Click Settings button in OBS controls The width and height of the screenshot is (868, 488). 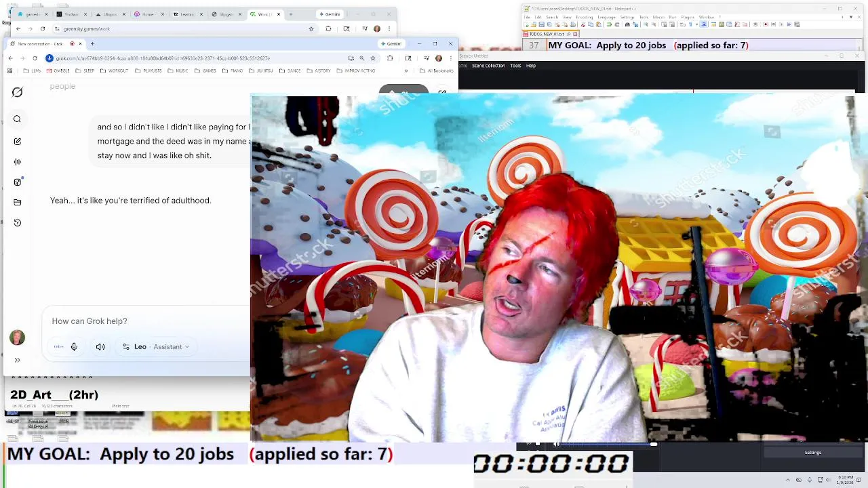tap(812, 453)
